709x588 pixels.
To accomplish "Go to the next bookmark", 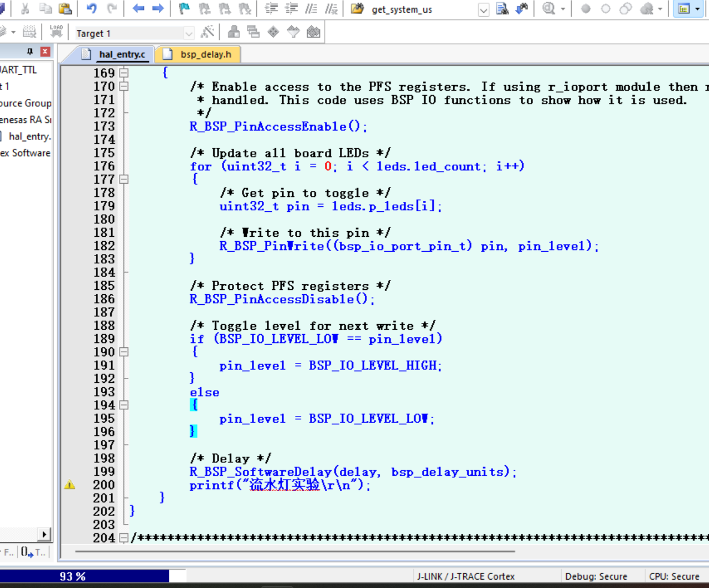I will [224, 9].
